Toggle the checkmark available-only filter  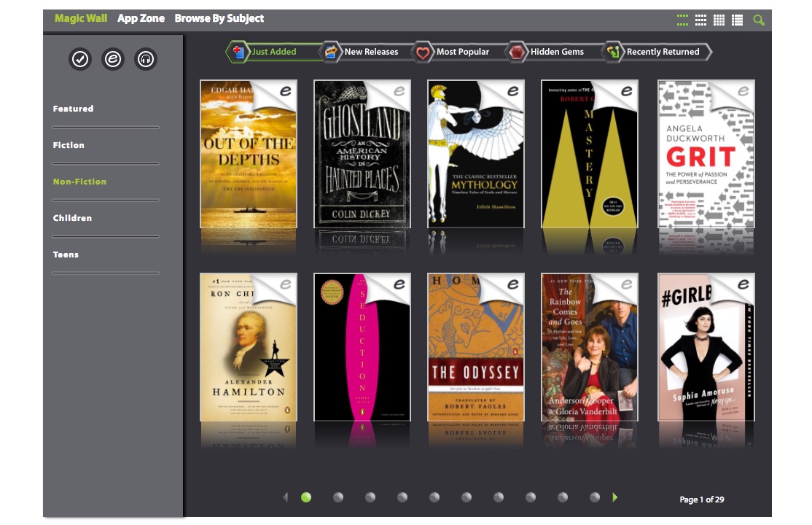pos(79,59)
